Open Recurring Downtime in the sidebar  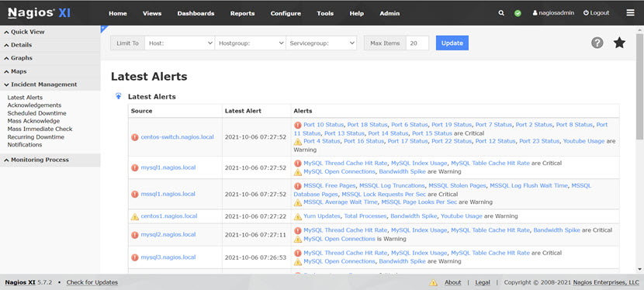pyautogui.click(x=36, y=137)
